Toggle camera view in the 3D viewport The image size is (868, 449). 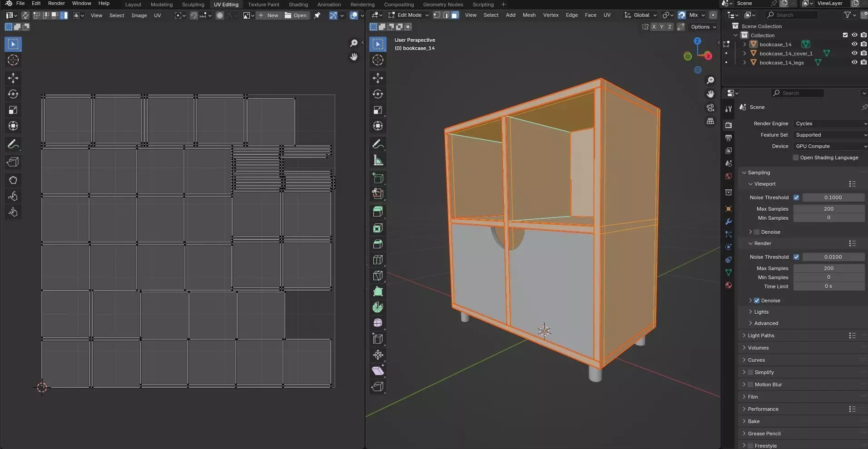pyautogui.click(x=710, y=108)
